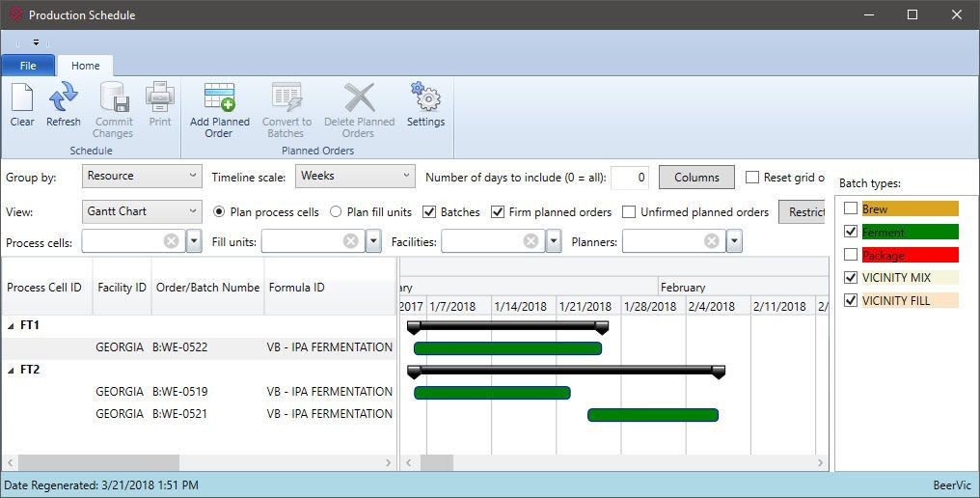
Task: Click the grid horizontal scrollbar thumb
Action: [98, 463]
